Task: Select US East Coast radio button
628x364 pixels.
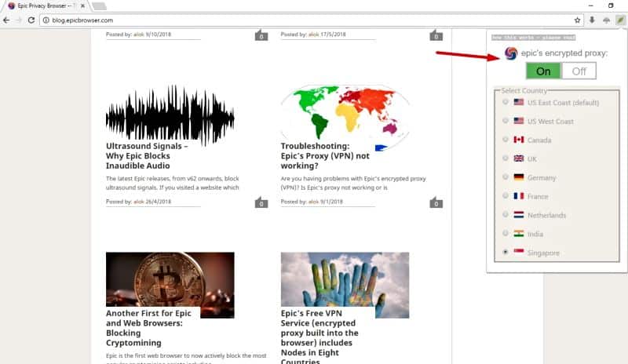Action: tap(506, 102)
